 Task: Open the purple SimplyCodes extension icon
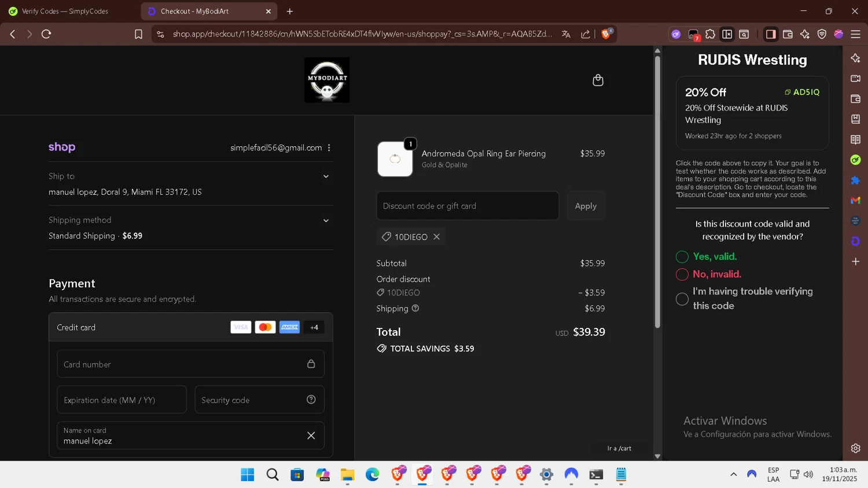point(676,34)
